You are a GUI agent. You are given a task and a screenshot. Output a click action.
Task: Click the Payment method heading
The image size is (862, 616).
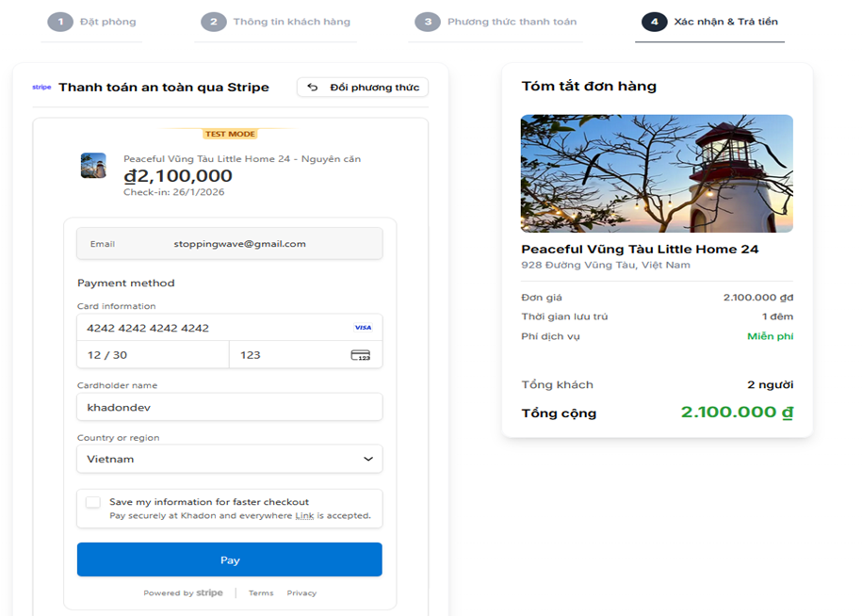coord(126,283)
